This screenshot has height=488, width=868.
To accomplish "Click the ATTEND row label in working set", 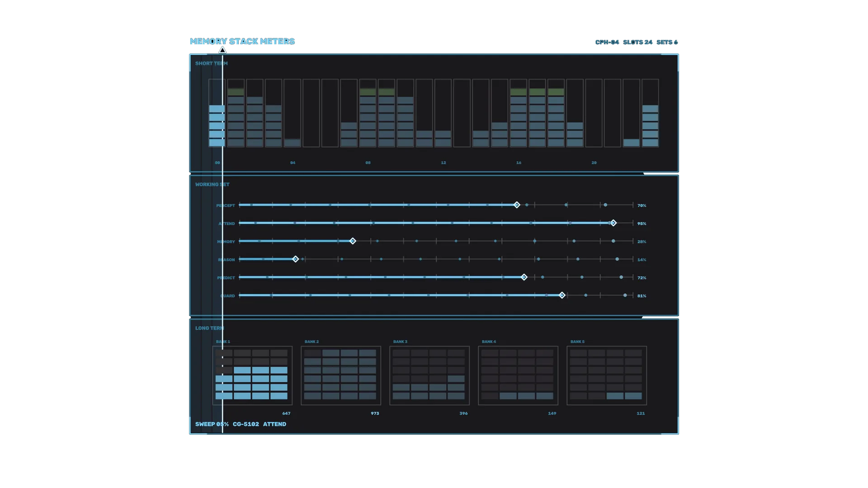I will [227, 224].
